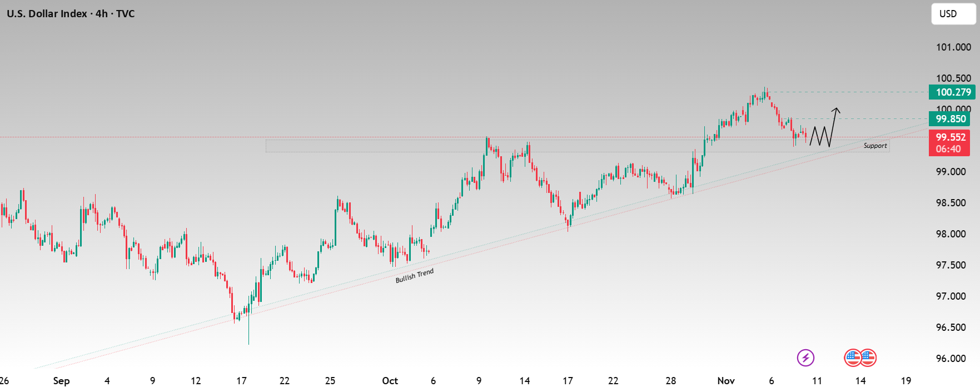Click the 100.500 price axis value
This screenshot has height=392, width=980.
(953, 78)
